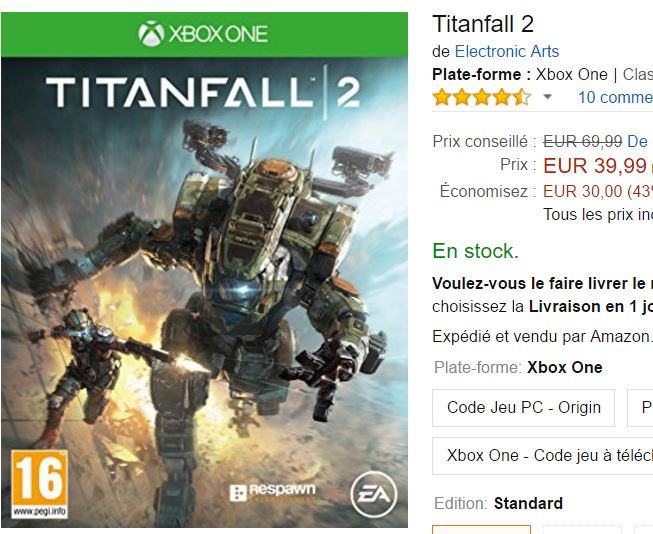Image resolution: width=653 pixels, height=534 pixels.
Task: Click the link beside the struck EUR 69,99
Action: [637, 142]
